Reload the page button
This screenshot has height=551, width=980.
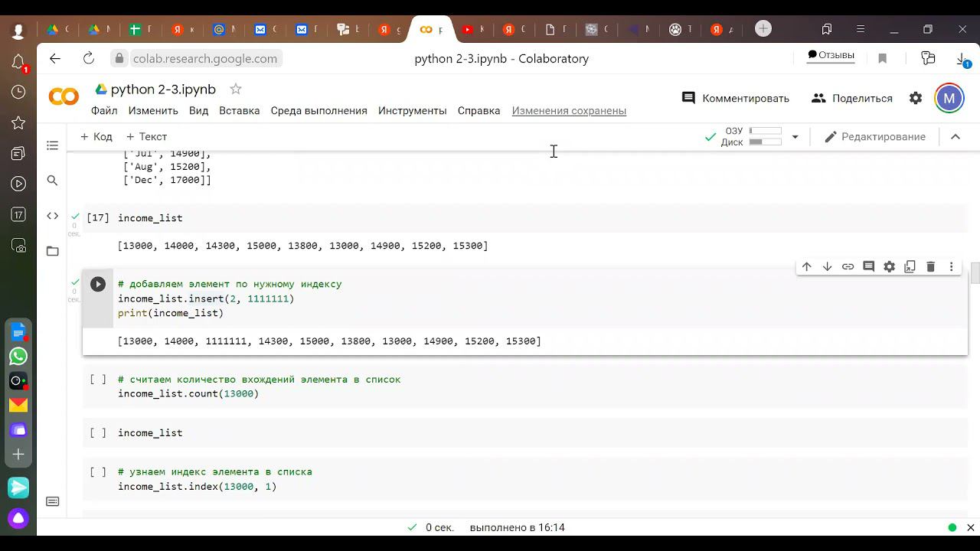[x=88, y=58]
